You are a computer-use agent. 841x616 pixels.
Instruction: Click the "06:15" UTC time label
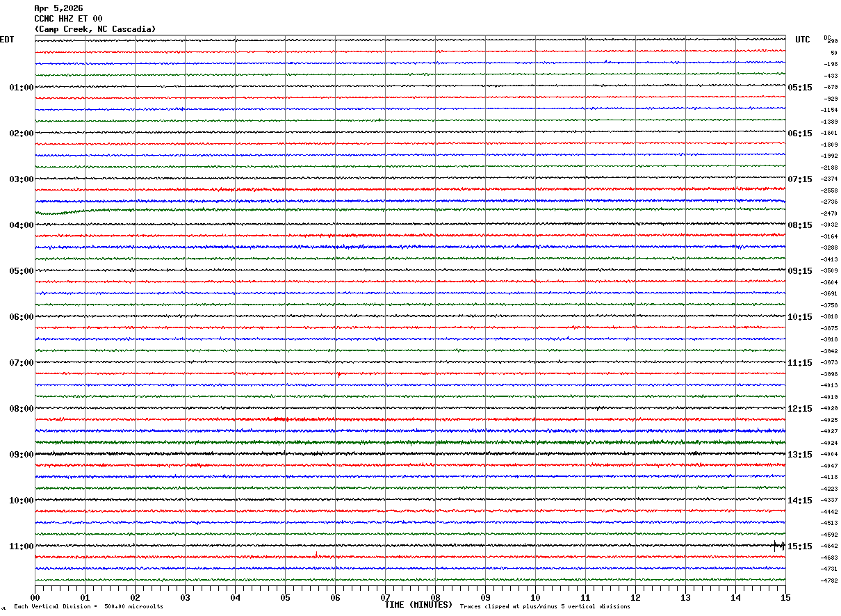[800, 133]
